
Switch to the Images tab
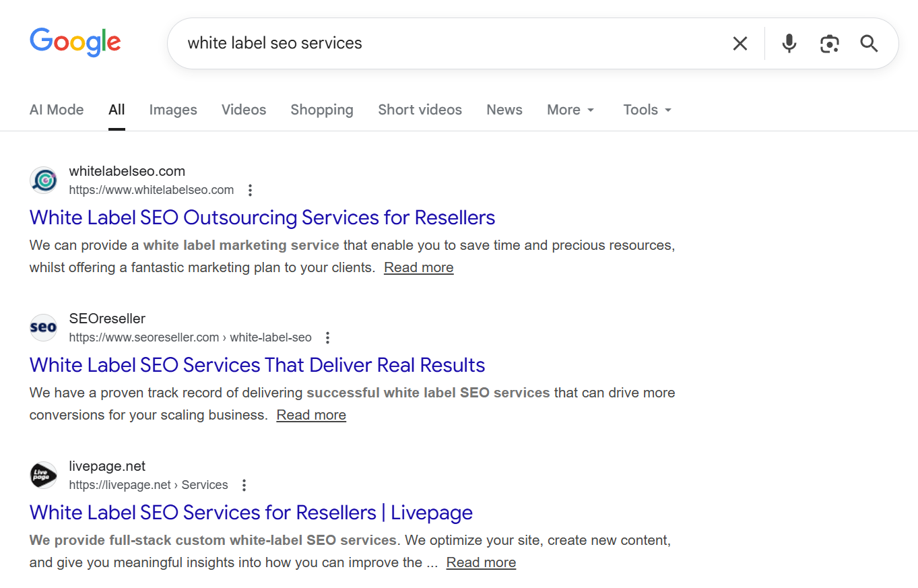coord(173,109)
